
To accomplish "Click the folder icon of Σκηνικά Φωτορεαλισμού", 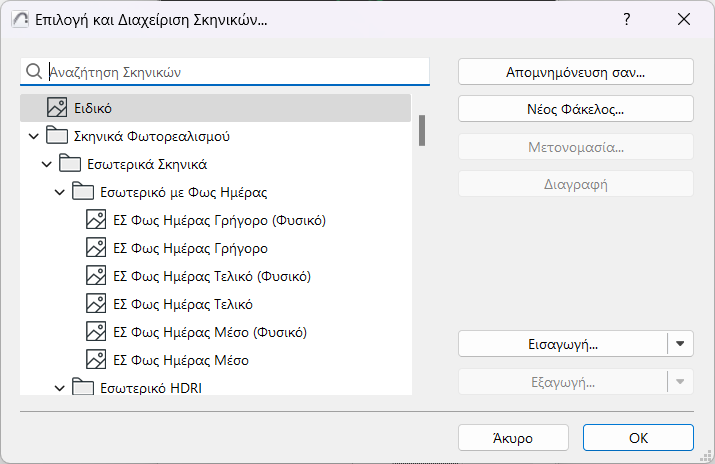I will point(57,136).
